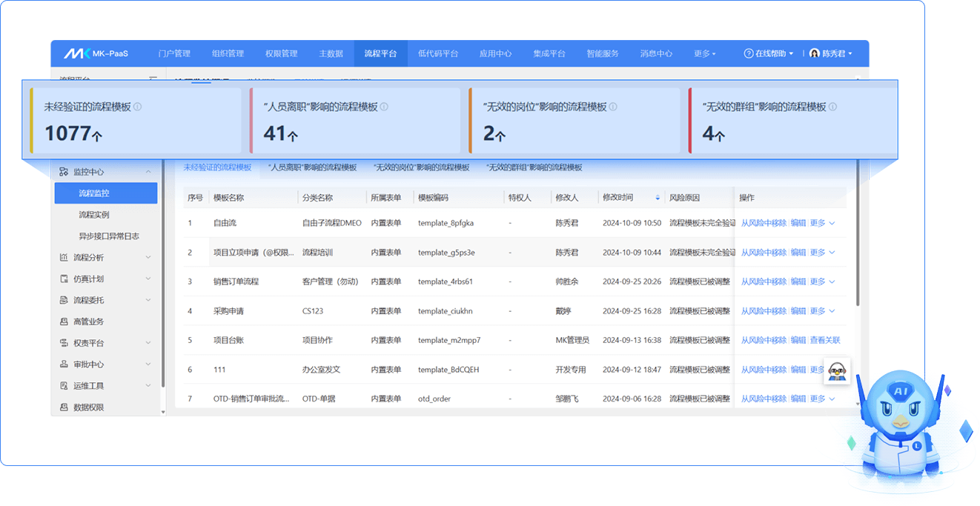Switch to "人员离职"影响的流程模板 tab
The width and height of the screenshot is (980, 506).
click(x=312, y=167)
